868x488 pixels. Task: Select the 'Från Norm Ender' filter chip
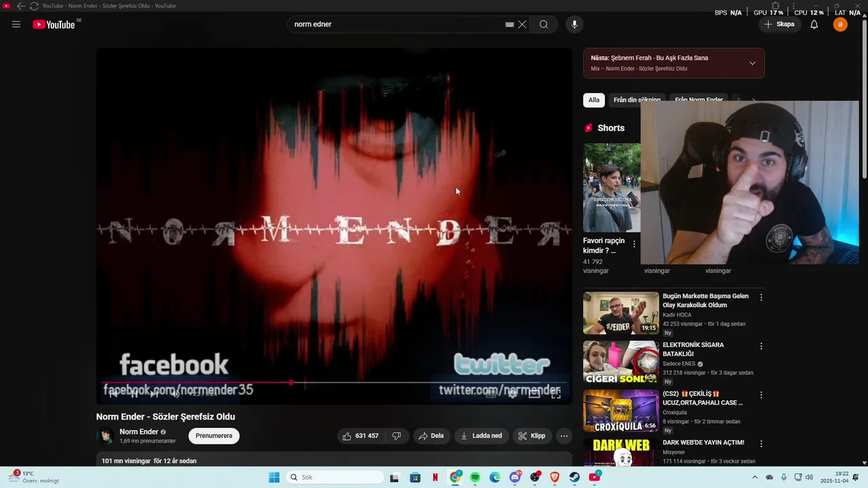click(698, 100)
